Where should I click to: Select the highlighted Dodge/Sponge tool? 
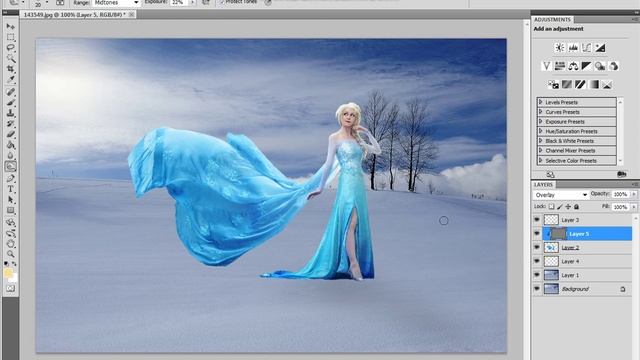pyautogui.click(x=11, y=166)
